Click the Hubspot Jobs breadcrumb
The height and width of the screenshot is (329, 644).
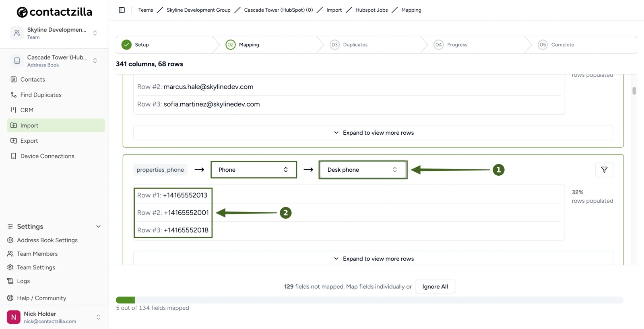[x=372, y=10]
